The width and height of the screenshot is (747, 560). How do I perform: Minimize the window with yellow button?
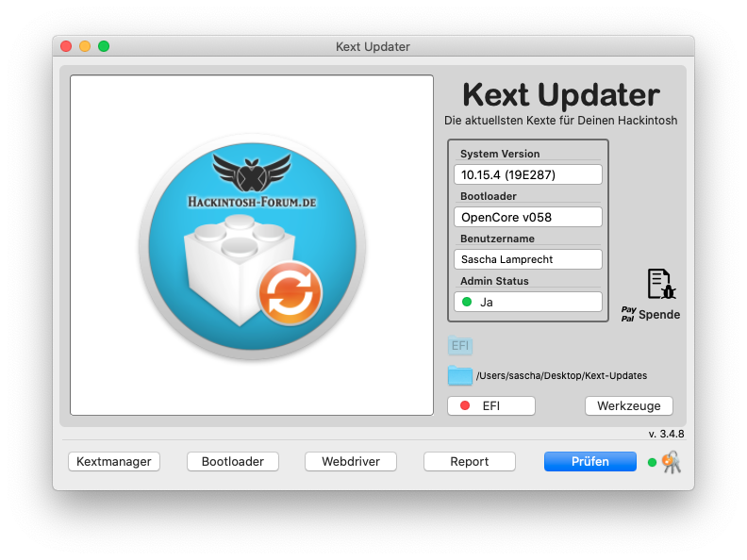85,46
